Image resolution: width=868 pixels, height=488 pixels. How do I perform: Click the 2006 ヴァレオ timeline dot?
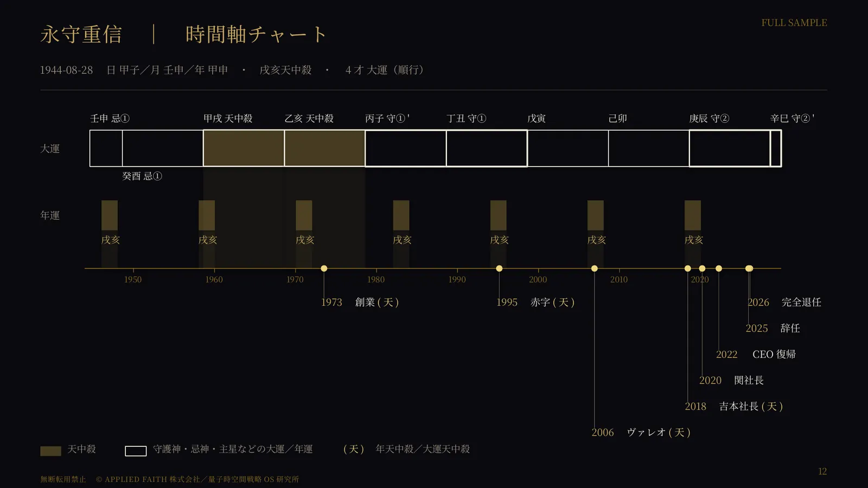(x=595, y=268)
